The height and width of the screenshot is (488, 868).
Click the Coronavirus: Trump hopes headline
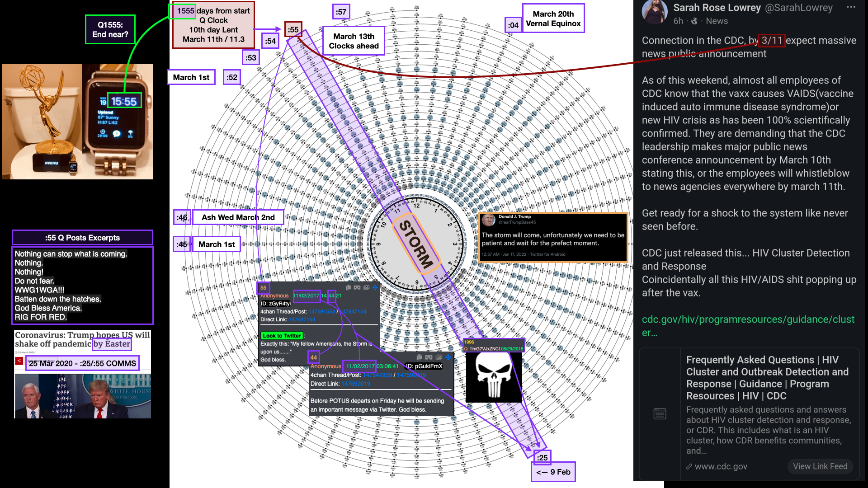click(x=82, y=339)
